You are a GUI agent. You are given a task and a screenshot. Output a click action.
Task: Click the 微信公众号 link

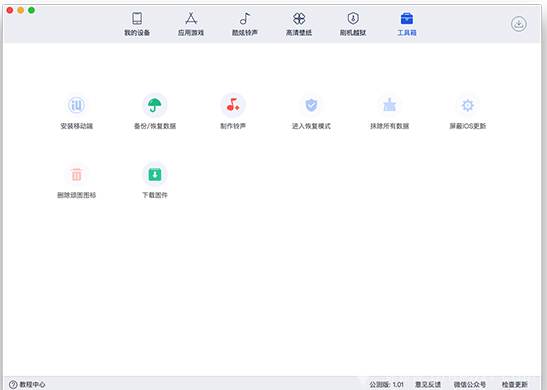pyautogui.click(x=470, y=384)
